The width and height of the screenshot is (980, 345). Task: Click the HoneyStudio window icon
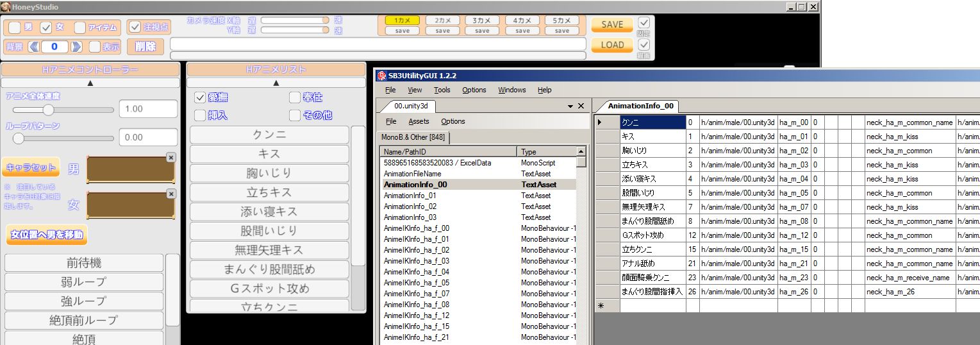pos(5,7)
